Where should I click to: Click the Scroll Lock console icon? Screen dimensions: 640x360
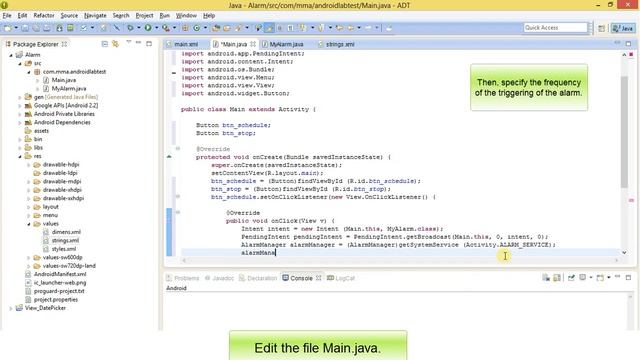pyautogui.click(x=557, y=278)
